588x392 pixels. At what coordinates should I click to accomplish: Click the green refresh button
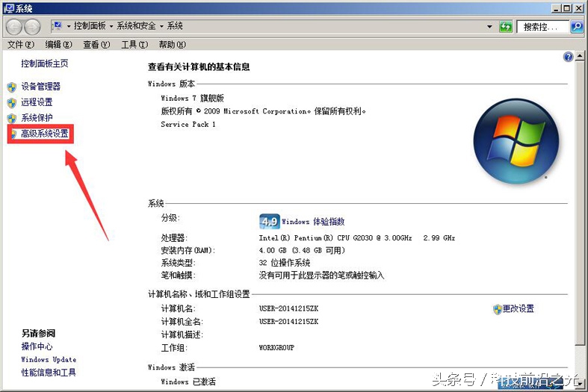[506, 27]
